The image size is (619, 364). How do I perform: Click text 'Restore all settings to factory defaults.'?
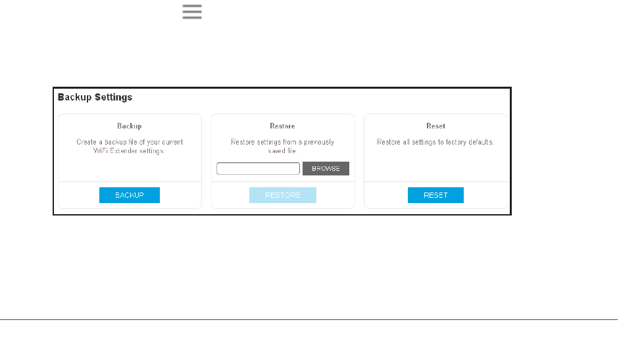coord(435,142)
